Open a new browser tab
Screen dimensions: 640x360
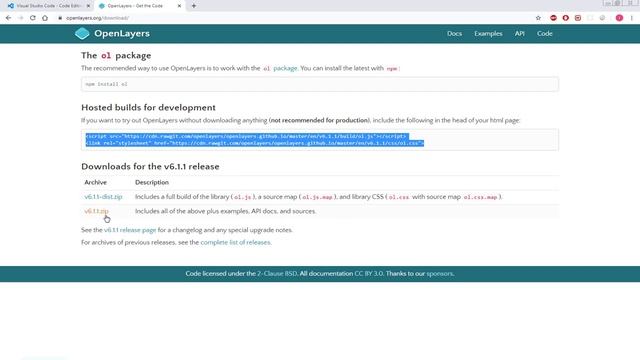point(194,6)
